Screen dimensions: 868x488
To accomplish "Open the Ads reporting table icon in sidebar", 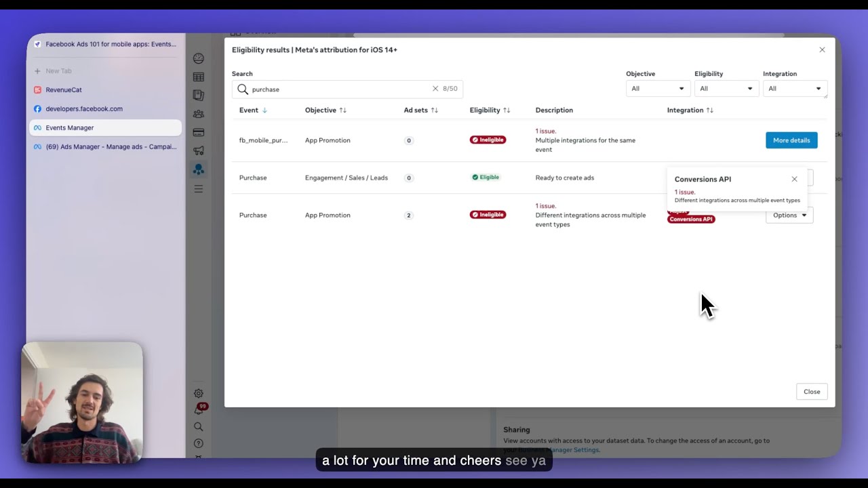I will click(x=199, y=77).
